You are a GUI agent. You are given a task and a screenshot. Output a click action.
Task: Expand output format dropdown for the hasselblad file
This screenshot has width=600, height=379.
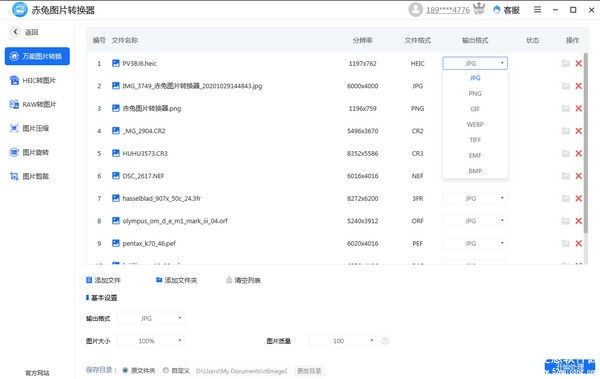click(x=475, y=198)
